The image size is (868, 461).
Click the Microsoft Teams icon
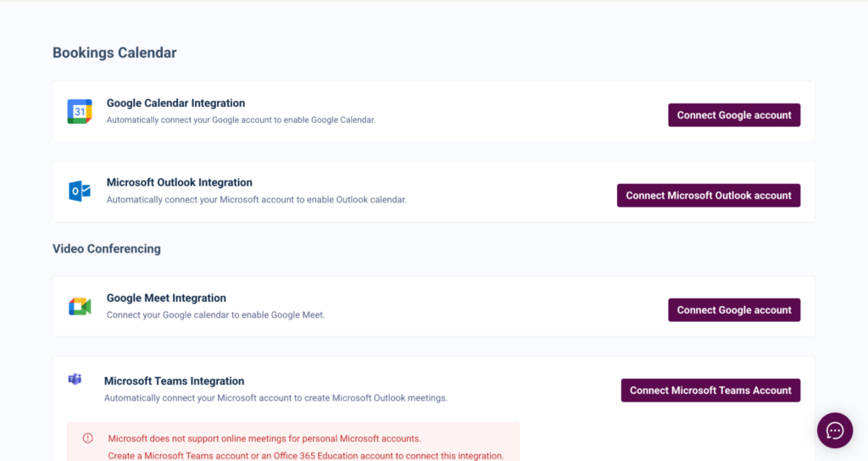point(75,379)
